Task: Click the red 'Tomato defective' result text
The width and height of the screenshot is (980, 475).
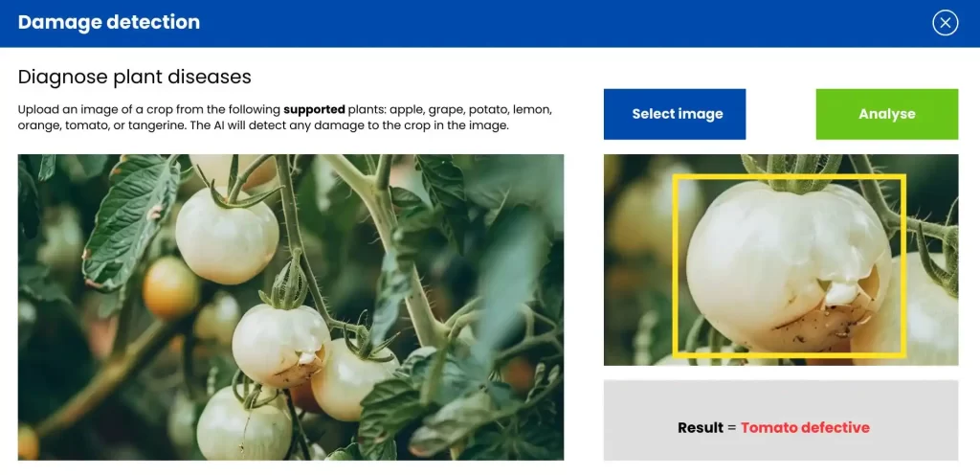Action: click(805, 427)
